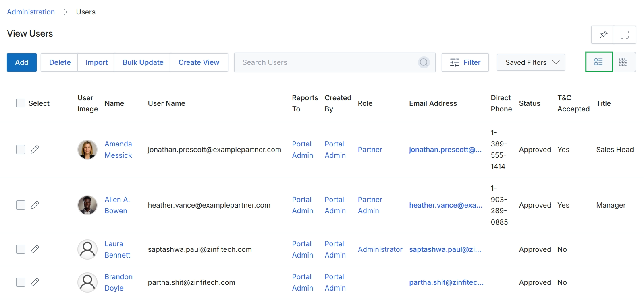The width and height of the screenshot is (644, 305).
Task: Pin the View Users page
Action: click(603, 35)
